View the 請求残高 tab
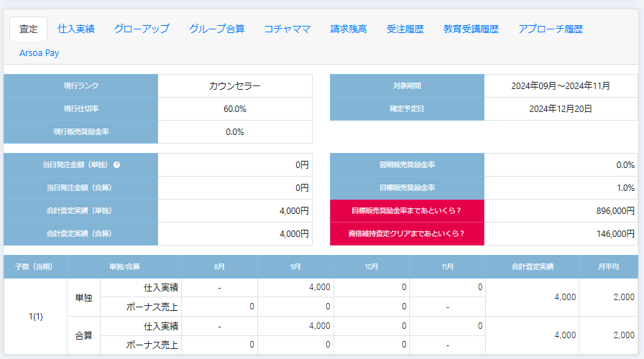Image resolution: width=644 pixels, height=359 pixels. point(349,29)
